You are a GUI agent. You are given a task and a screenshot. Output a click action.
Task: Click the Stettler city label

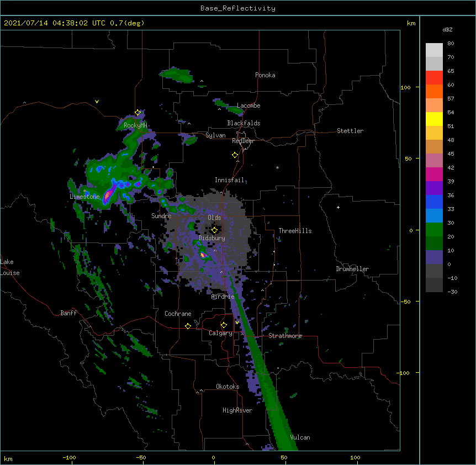click(x=350, y=131)
